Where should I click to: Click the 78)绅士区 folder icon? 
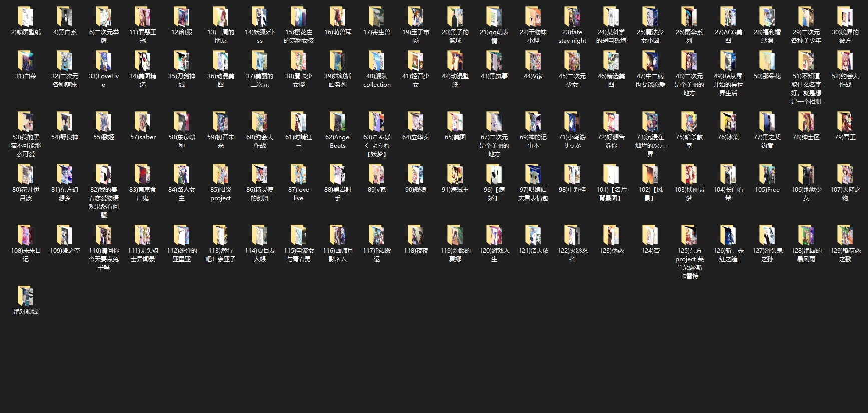tap(806, 122)
